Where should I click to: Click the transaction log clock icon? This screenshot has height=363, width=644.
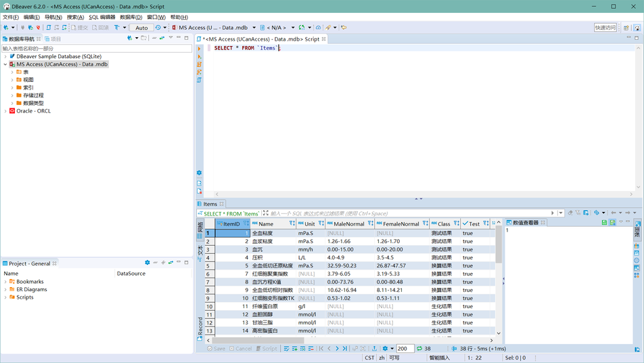pos(158,28)
